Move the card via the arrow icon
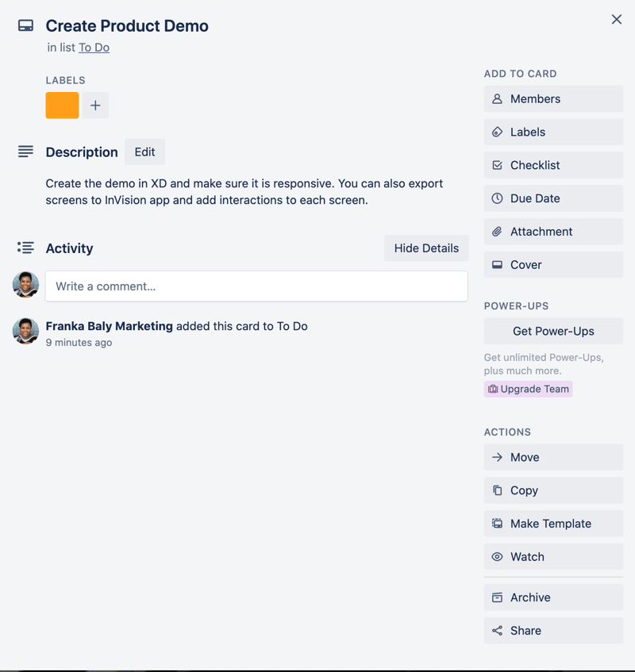Viewport: 635px width, 672px height. 553,457
